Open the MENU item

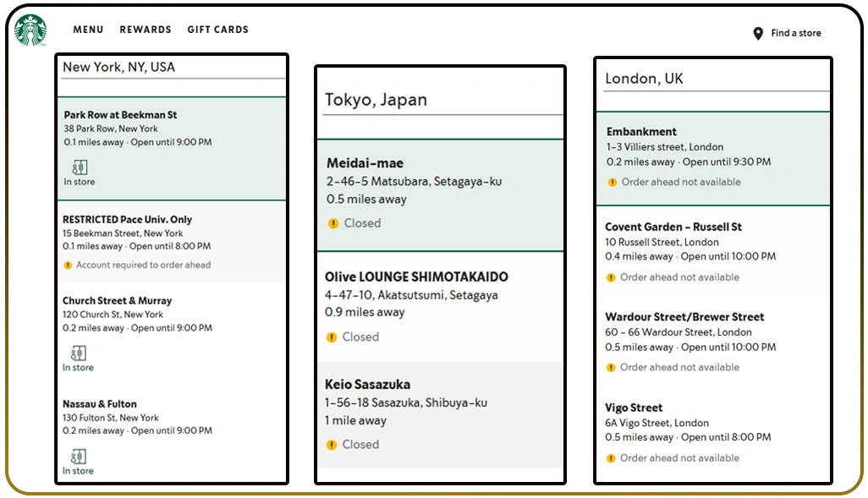click(x=88, y=30)
